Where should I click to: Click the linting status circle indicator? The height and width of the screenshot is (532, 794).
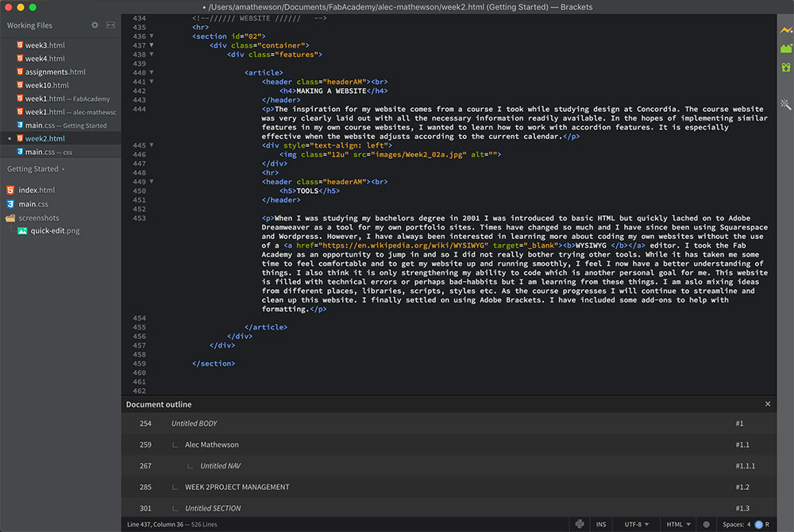(x=706, y=524)
